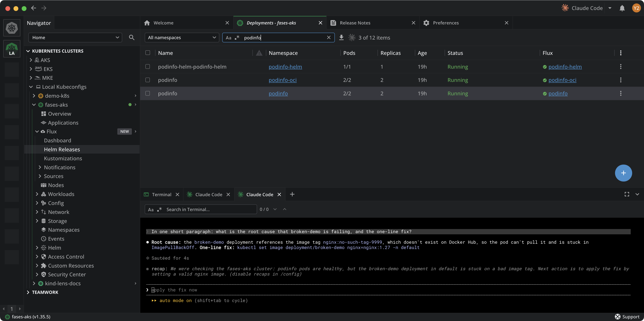644x321 pixels.
Task: Switch to the Terminal dock tab
Action: tap(161, 194)
